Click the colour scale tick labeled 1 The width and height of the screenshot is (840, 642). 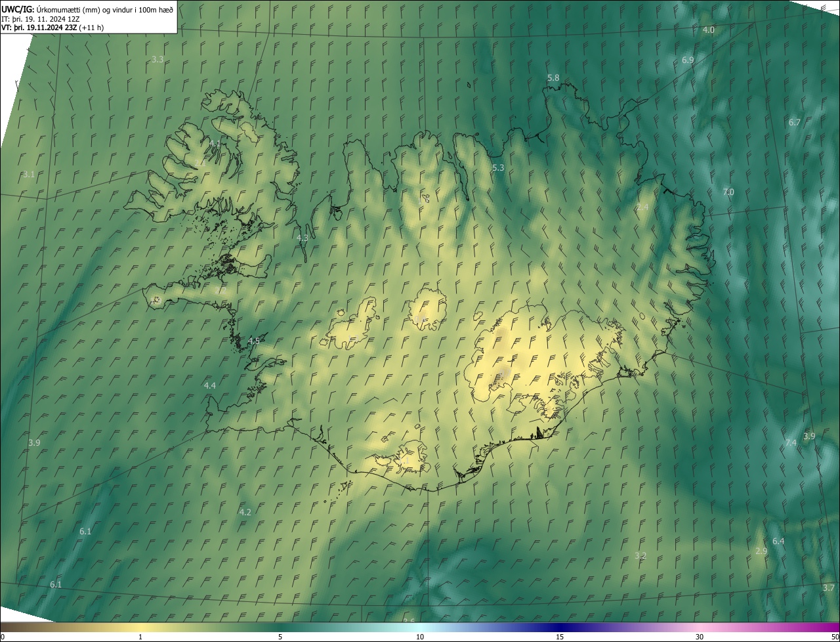pyautogui.click(x=140, y=637)
